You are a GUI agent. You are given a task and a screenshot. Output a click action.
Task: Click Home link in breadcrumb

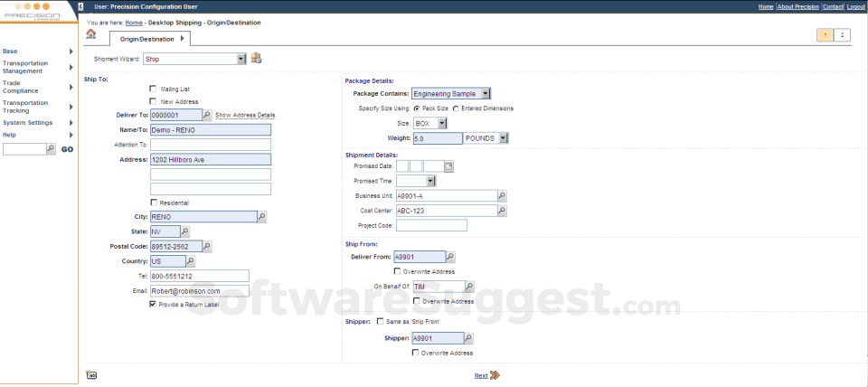point(134,23)
